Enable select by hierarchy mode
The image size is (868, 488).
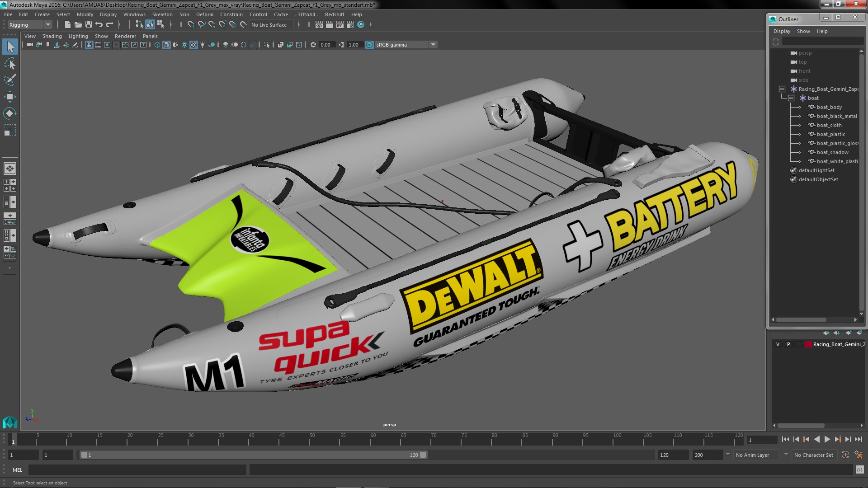[x=139, y=25]
